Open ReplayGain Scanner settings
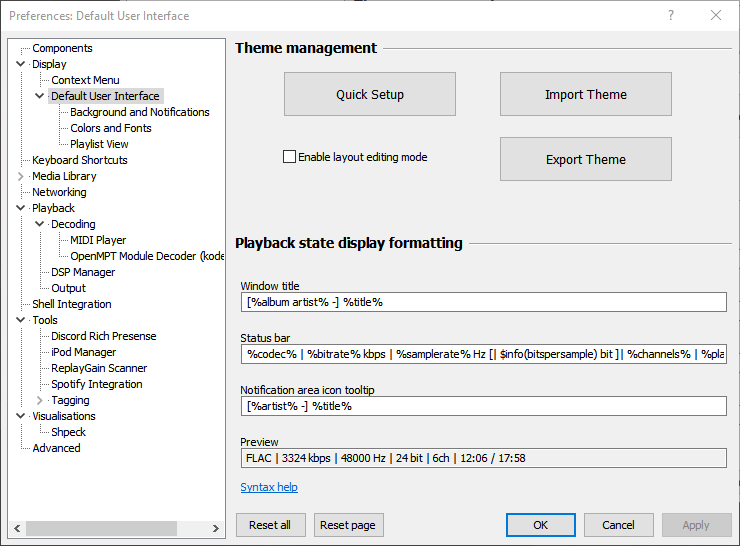Screen dimensions: 740x546 coord(97,368)
